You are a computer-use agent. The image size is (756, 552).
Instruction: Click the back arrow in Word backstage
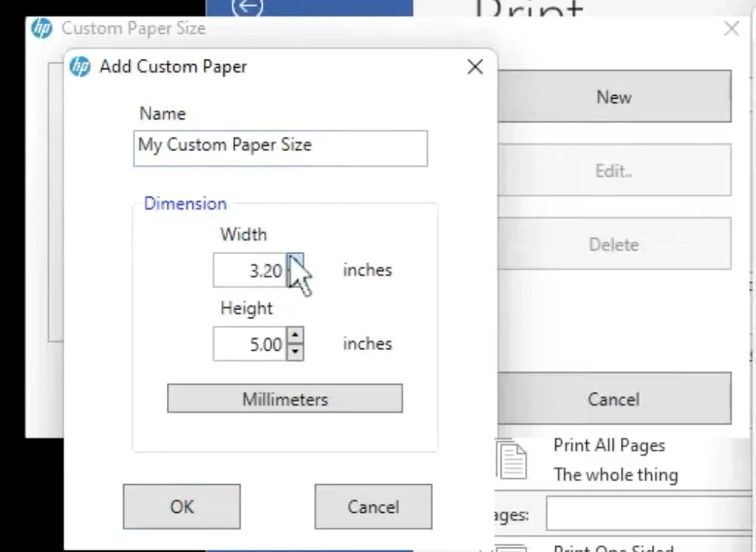click(247, 7)
